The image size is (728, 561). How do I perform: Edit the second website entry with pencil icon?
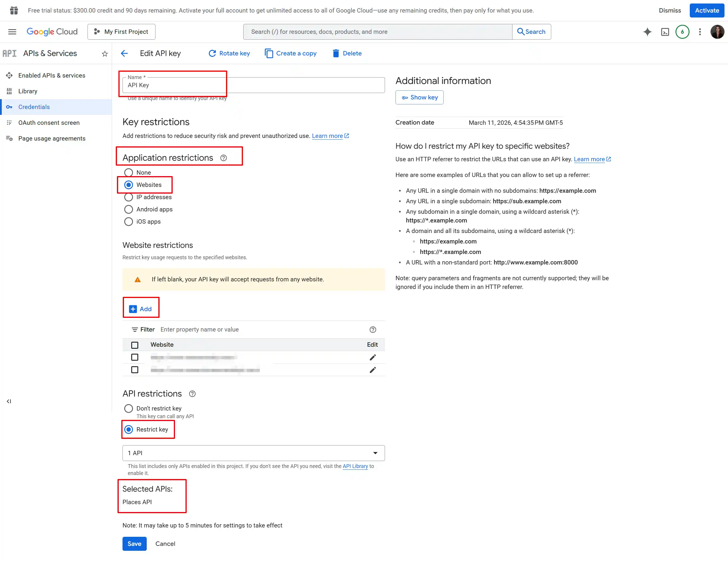[x=373, y=370]
